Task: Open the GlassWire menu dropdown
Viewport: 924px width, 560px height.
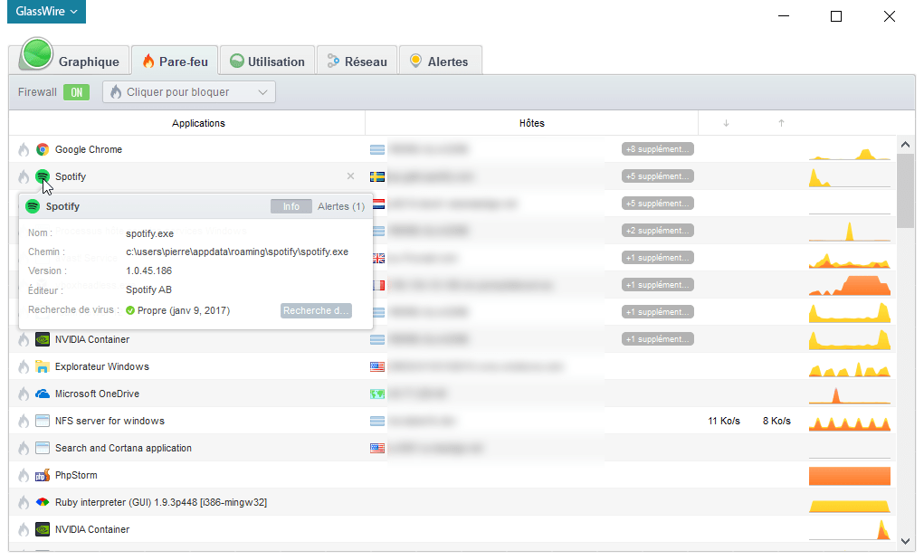Action: pos(46,11)
